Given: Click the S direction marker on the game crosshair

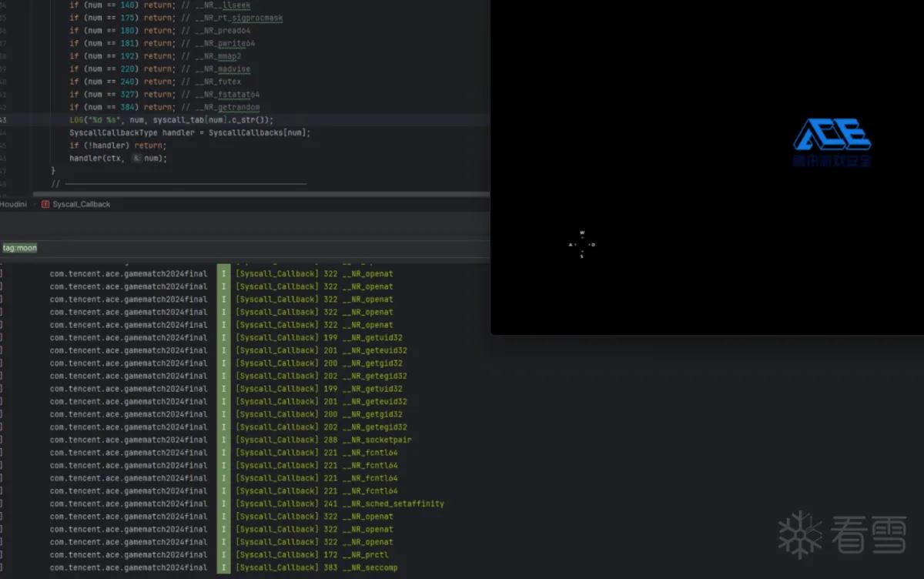Looking at the screenshot, I should coord(582,256).
